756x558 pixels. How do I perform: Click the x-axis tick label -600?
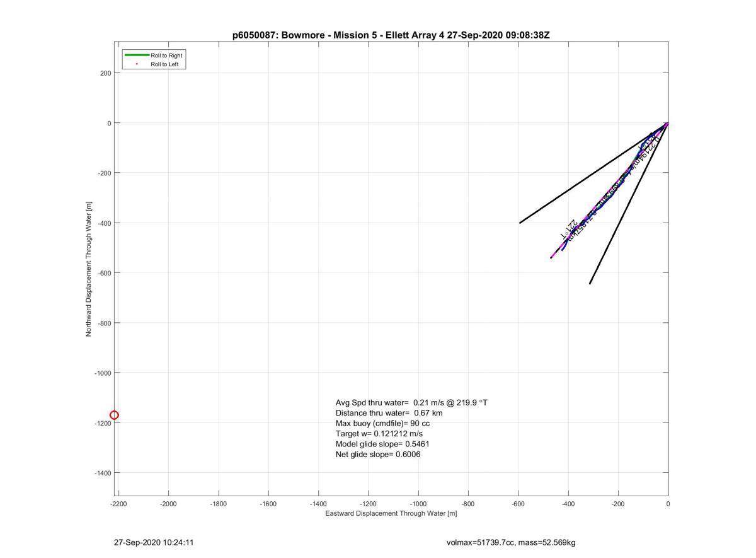(x=518, y=504)
